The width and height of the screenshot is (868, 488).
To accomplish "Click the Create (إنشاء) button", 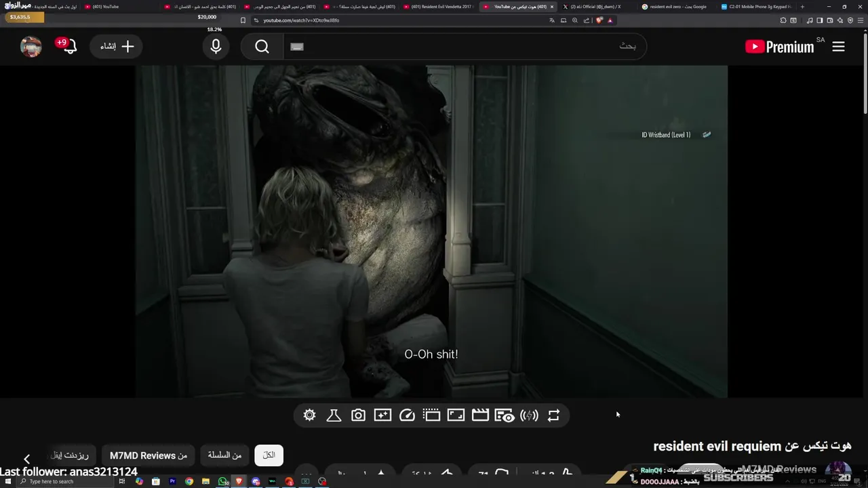I will [117, 46].
